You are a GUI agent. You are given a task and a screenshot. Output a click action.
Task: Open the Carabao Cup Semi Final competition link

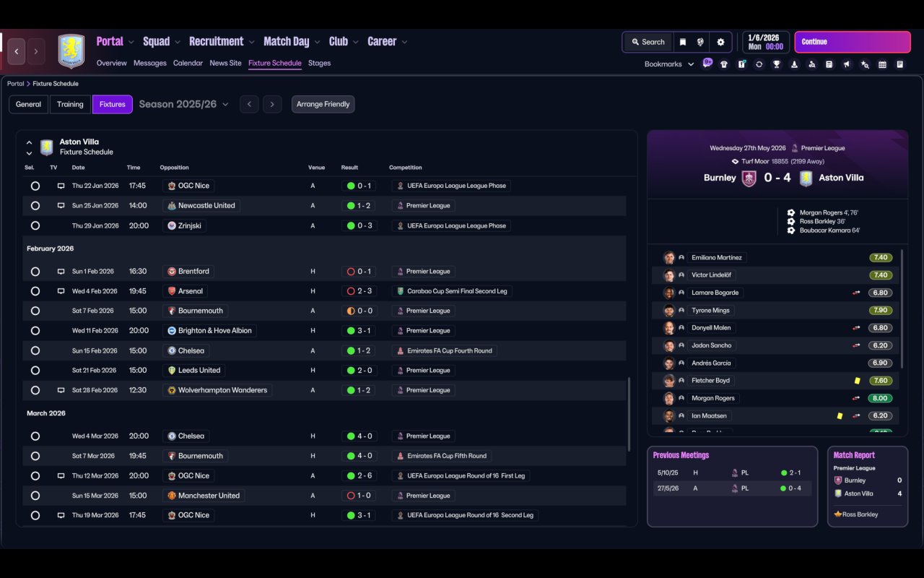click(452, 291)
